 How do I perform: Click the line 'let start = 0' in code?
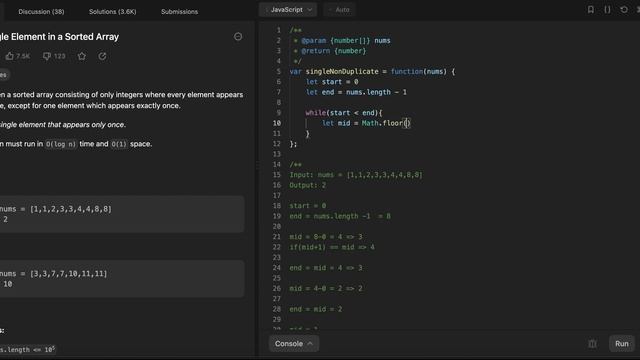332,82
